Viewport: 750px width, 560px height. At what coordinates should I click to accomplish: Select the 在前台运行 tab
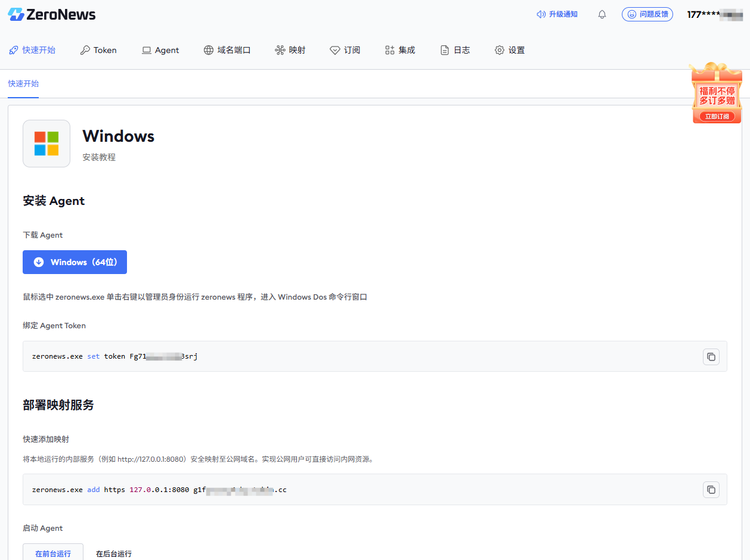53,553
